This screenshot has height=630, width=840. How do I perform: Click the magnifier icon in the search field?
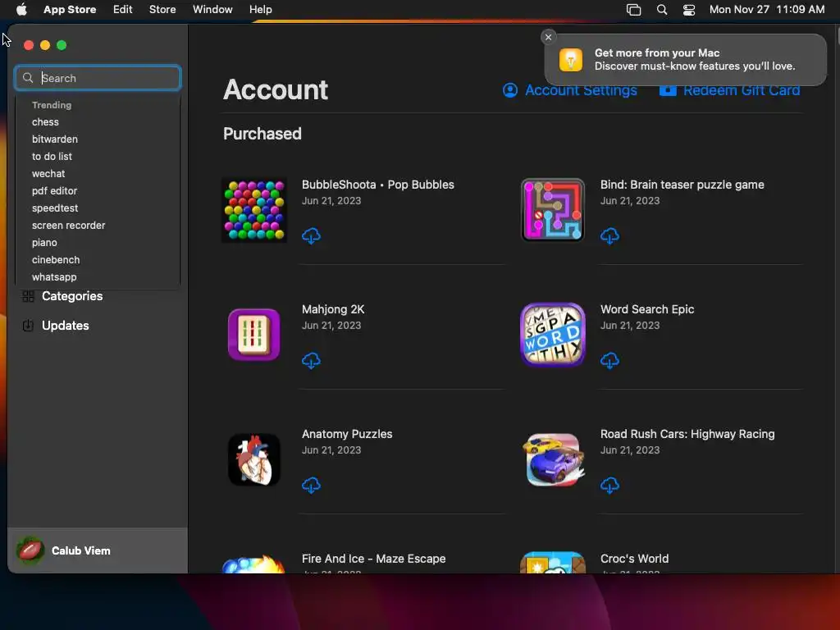pyautogui.click(x=28, y=78)
